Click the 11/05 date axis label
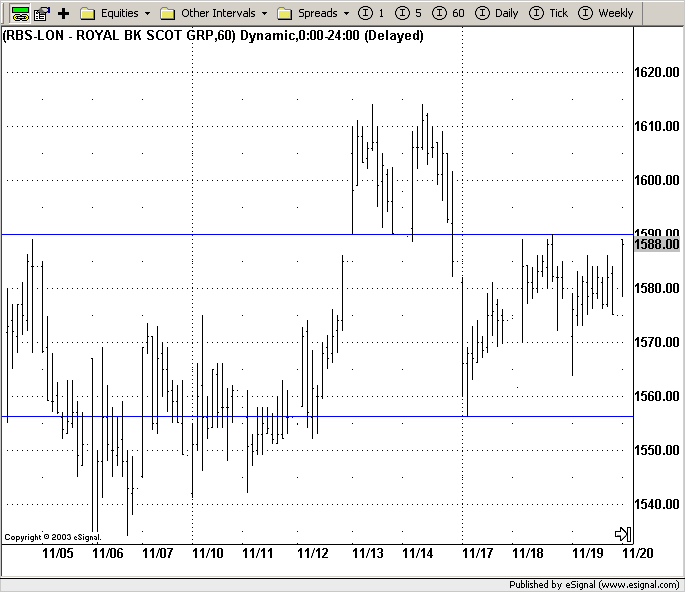The height and width of the screenshot is (592, 685). (58, 554)
